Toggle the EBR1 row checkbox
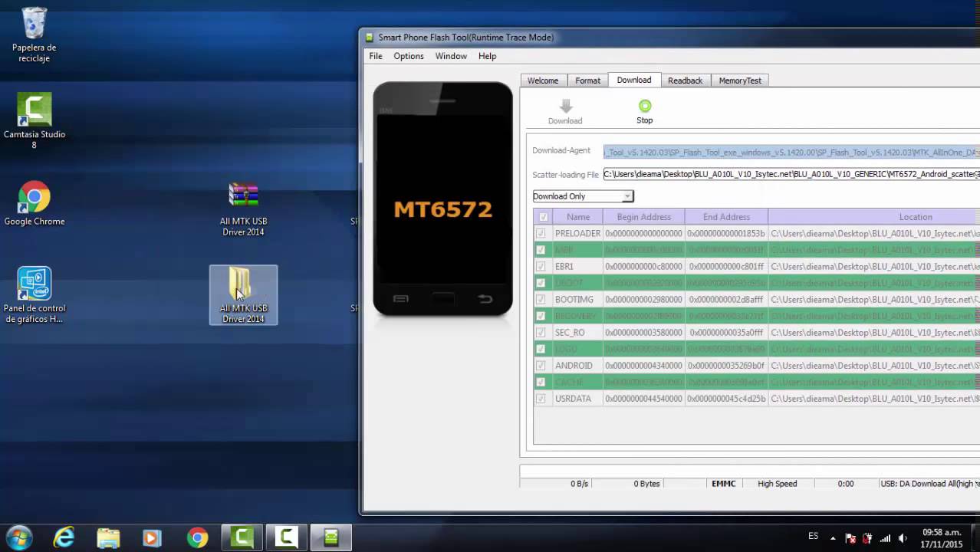Screen dimensions: 980x552 (x=541, y=267)
